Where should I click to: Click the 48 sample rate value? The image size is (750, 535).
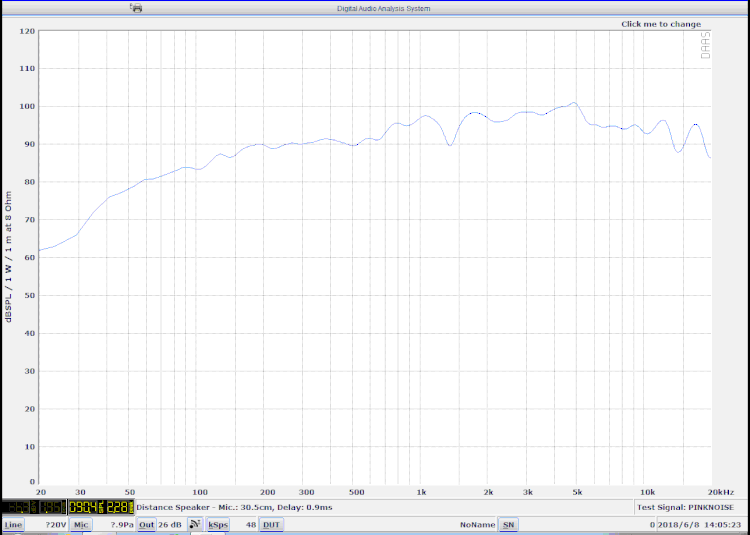pyautogui.click(x=251, y=525)
